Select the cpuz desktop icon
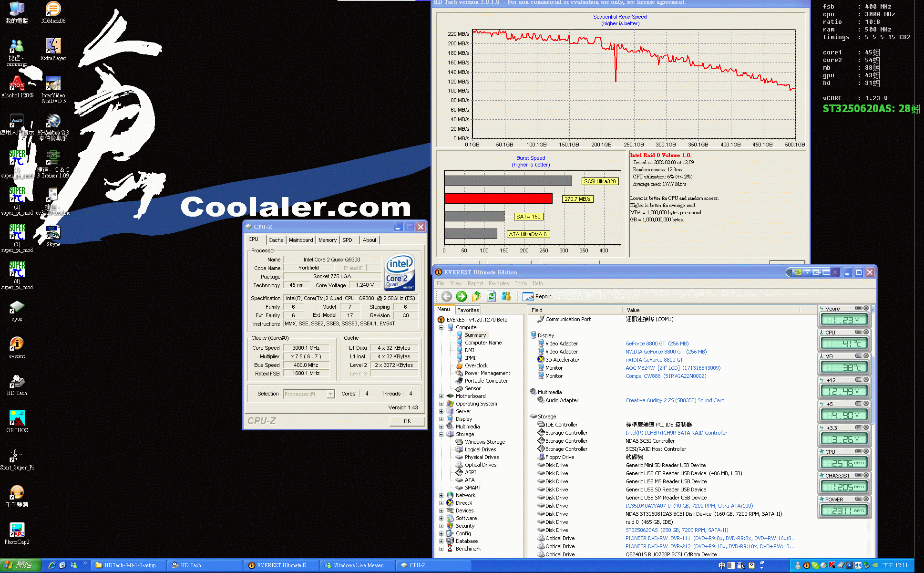Screen dimensions: 924x573 17,310
